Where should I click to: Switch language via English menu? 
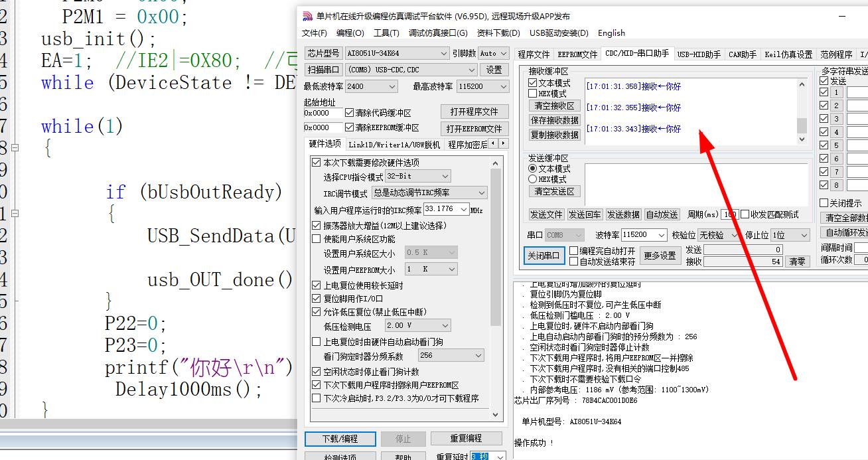tap(611, 33)
